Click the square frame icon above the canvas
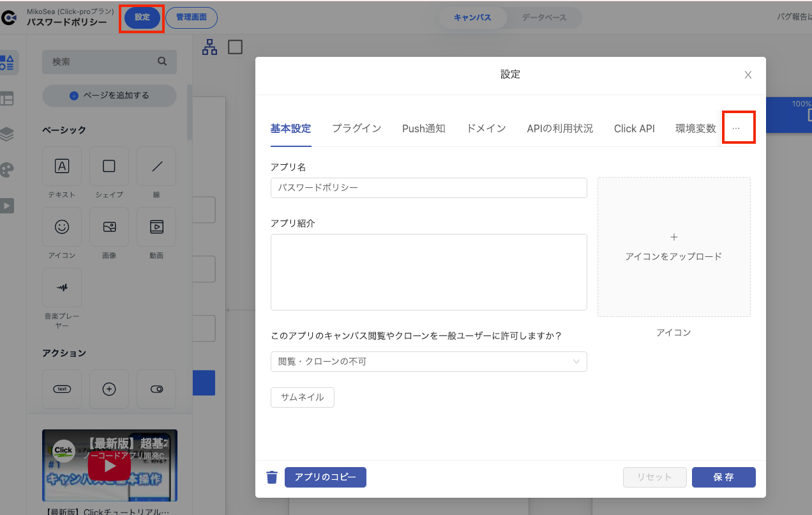The height and width of the screenshot is (515, 812). 236,47
